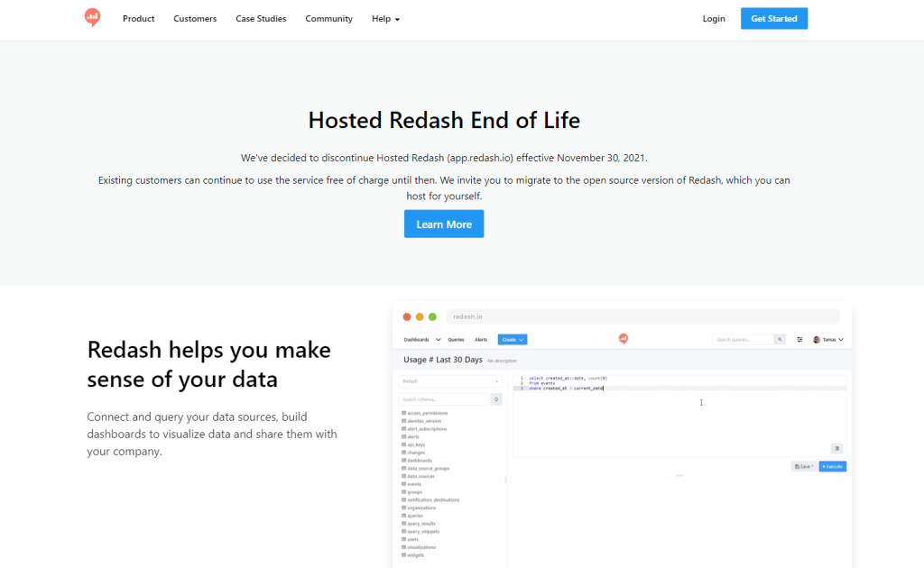Click the small icon button in the editor corner
924x568 pixels.
[x=836, y=448]
